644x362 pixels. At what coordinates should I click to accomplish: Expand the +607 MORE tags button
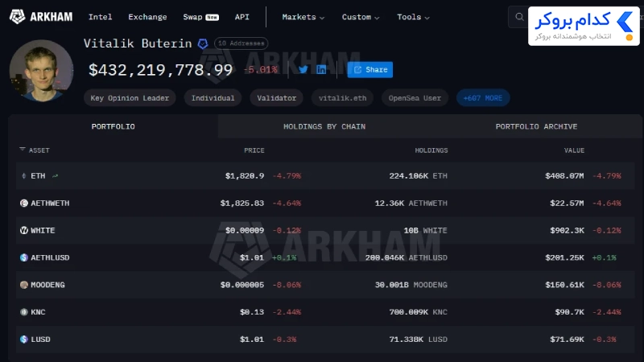[x=483, y=98]
